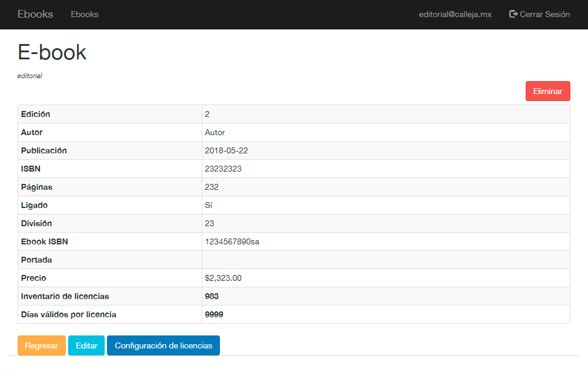
Task: Click the logout icon beside Cerrar Sesión
Action: [x=513, y=14]
